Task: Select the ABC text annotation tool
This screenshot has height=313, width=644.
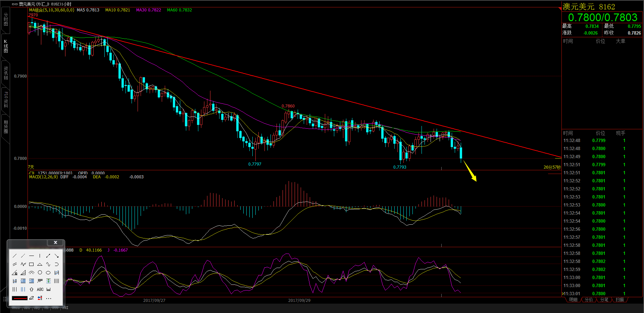Action: tap(40, 289)
